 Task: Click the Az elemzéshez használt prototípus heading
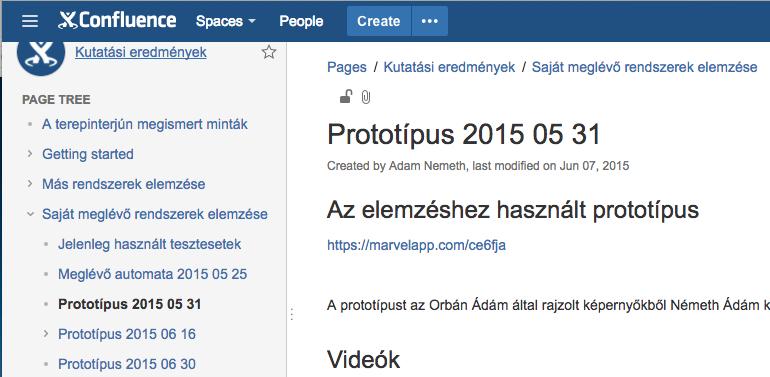[x=513, y=210]
